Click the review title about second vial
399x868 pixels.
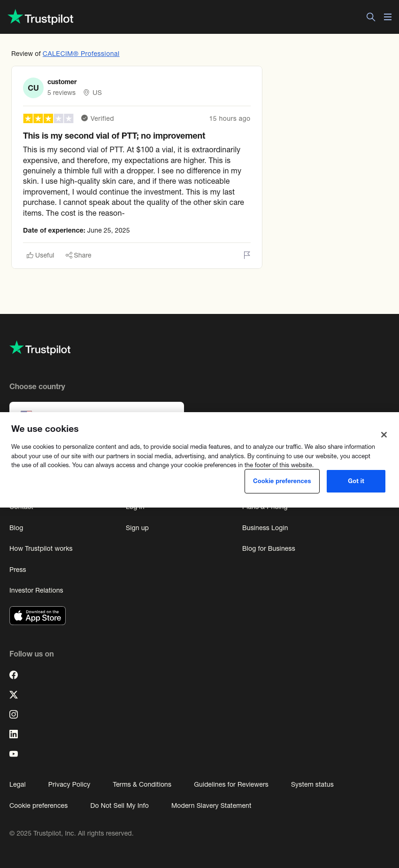pyautogui.click(x=114, y=136)
